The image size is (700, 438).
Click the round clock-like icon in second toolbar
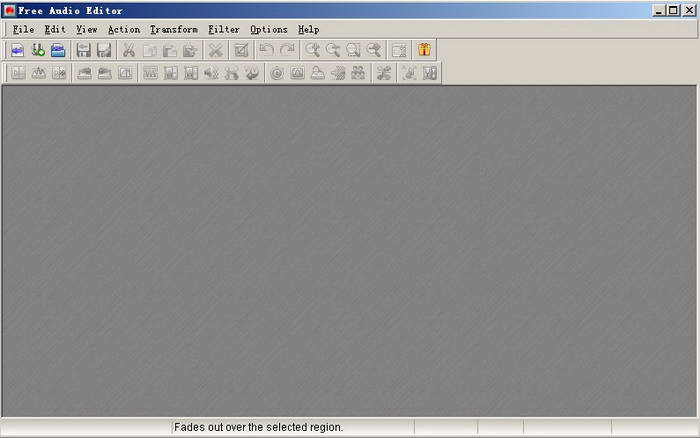277,73
